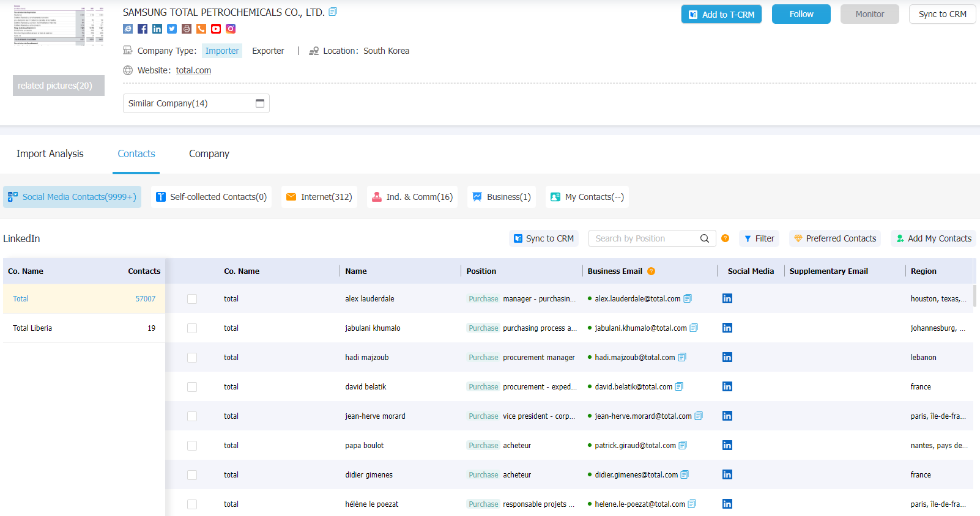Switch to the Company tab
The height and width of the screenshot is (516, 980).
coord(209,153)
